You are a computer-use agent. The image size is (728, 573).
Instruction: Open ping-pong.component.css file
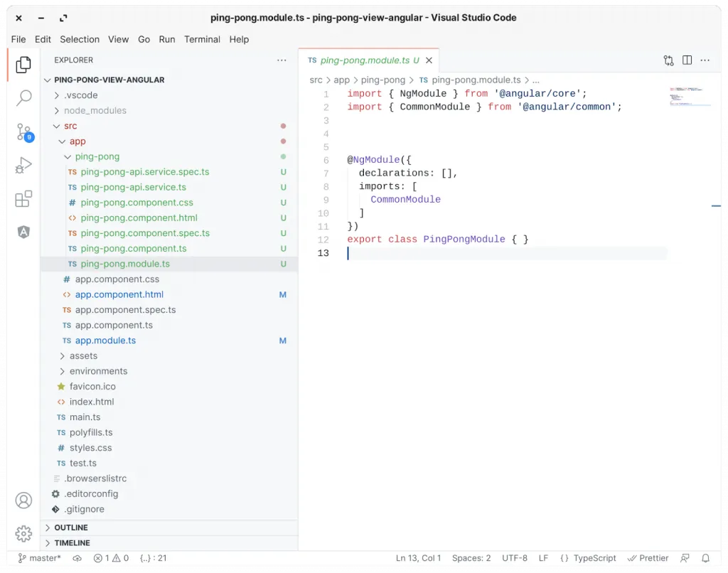tap(169, 203)
